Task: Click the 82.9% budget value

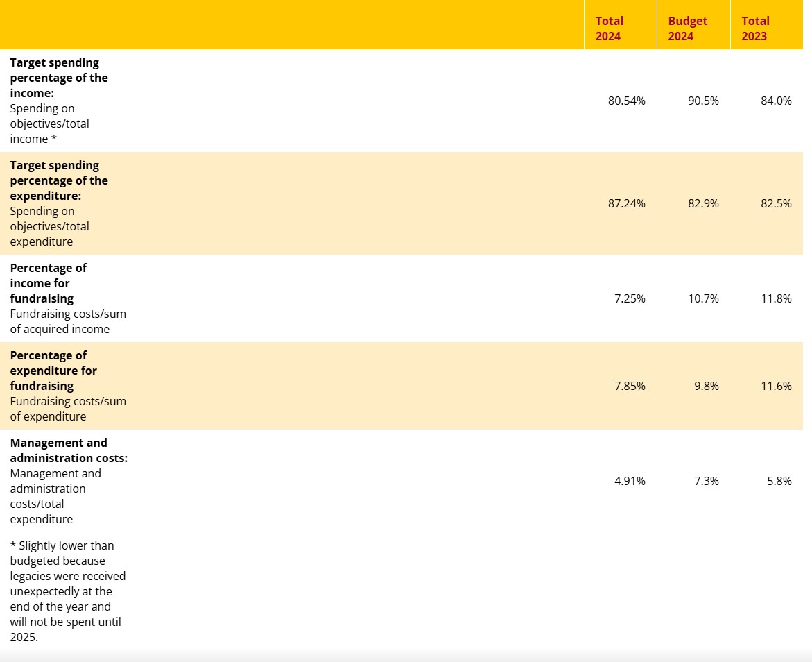Action: click(x=703, y=203)
